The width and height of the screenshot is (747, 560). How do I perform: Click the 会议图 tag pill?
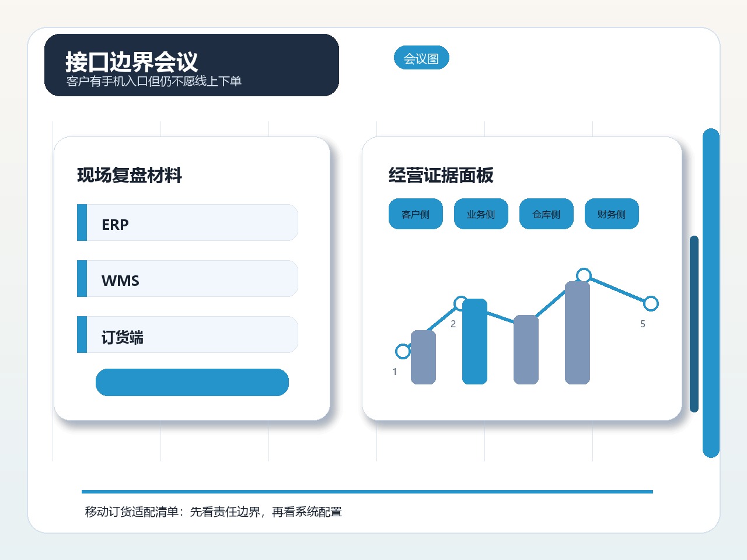(421, 58)
